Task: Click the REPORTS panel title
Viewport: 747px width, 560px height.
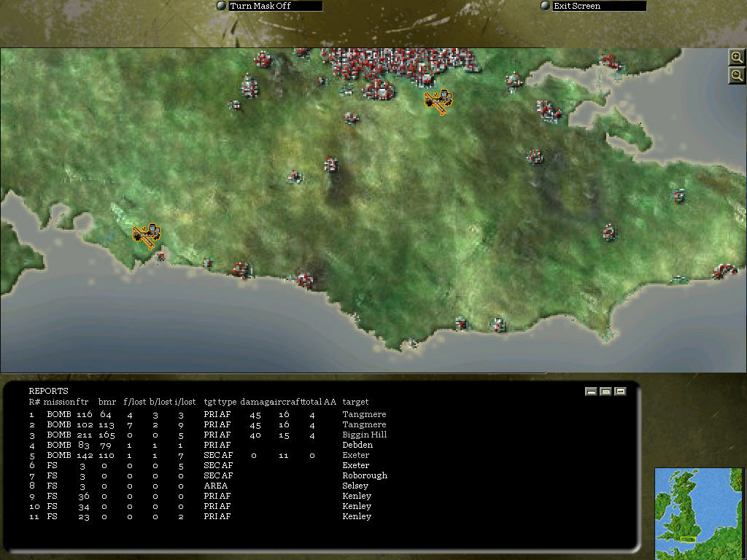Action: [49, 391]
